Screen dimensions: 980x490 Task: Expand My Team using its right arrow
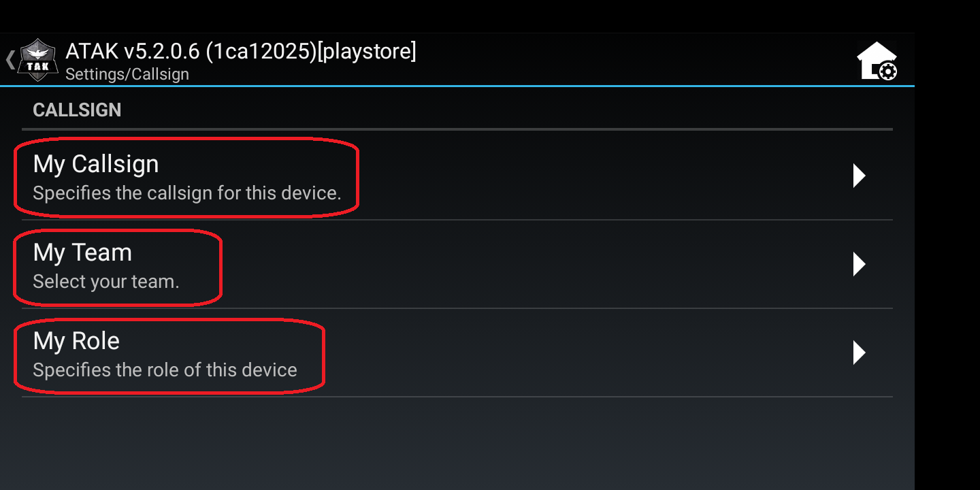tap(859, 264)
